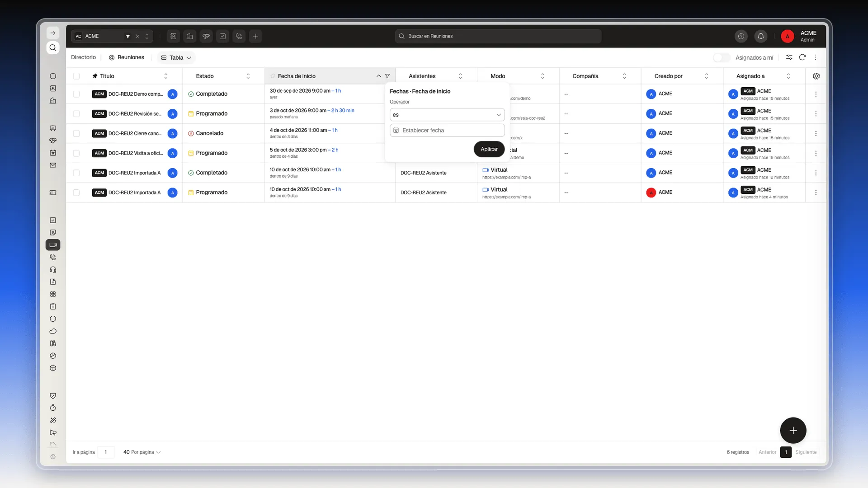Check the DOC-REU2 Demo comp... row checkbox

pyautogui.click(x=76, y=94)
